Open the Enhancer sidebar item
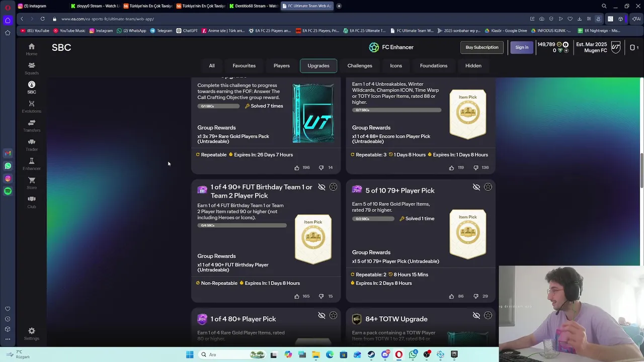The height and width of the screenshot is (362, 644). click(x=32, y=164)
